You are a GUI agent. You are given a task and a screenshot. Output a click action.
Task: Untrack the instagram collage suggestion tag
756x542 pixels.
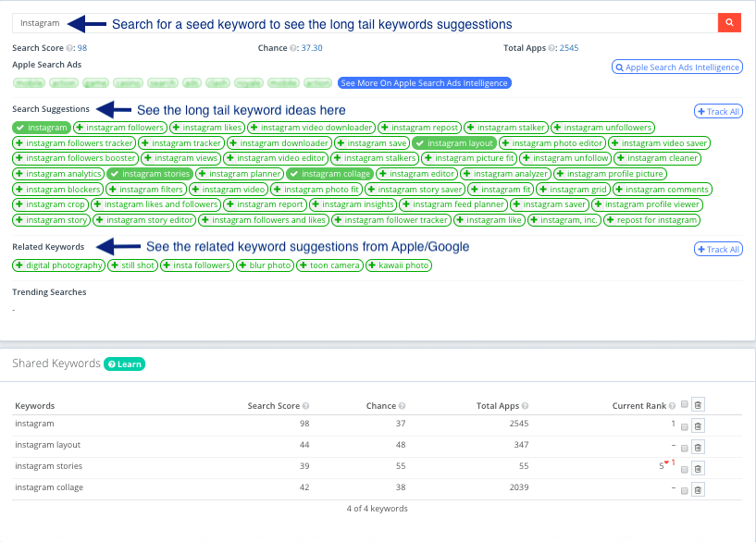click(x=329, y=174)
